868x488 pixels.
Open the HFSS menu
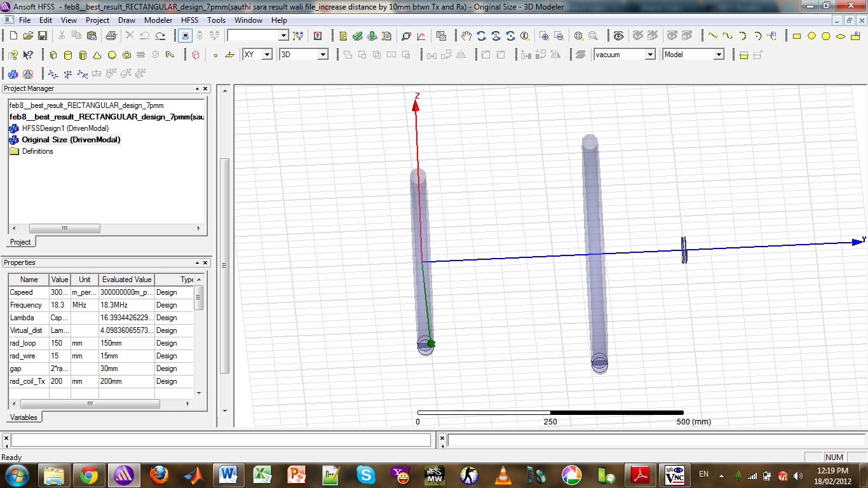click(189, 20)
